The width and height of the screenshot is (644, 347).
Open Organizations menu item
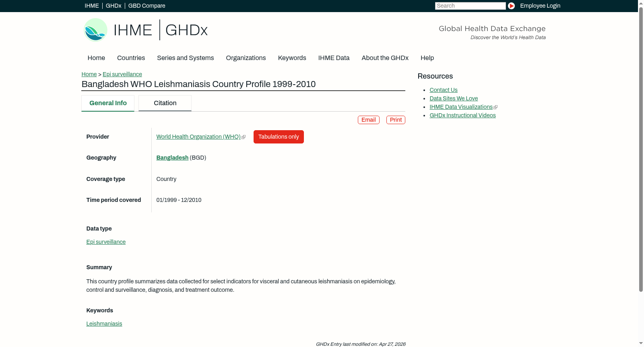pos(246,58)
